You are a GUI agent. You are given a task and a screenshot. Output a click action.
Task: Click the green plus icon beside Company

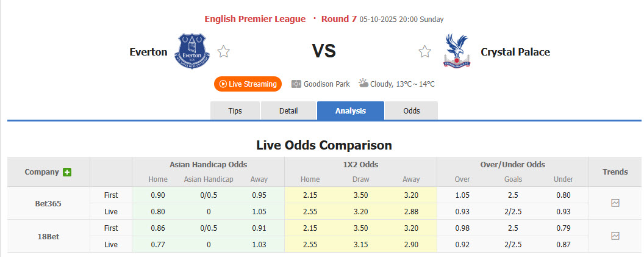pos(67,172)
